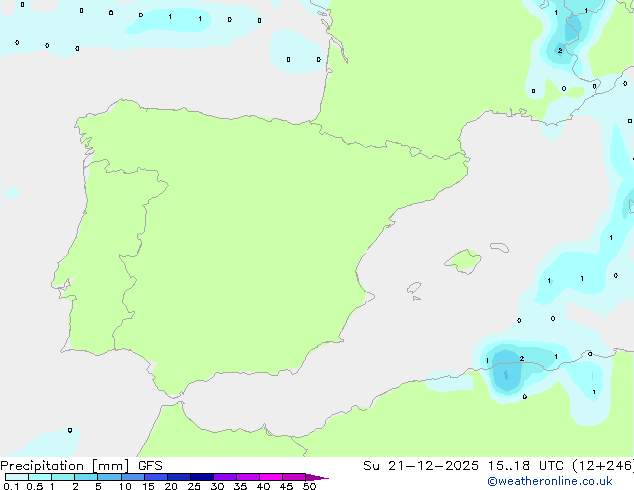Click the "0.5" legend scale label
The image size is (634, 490).
34,486
